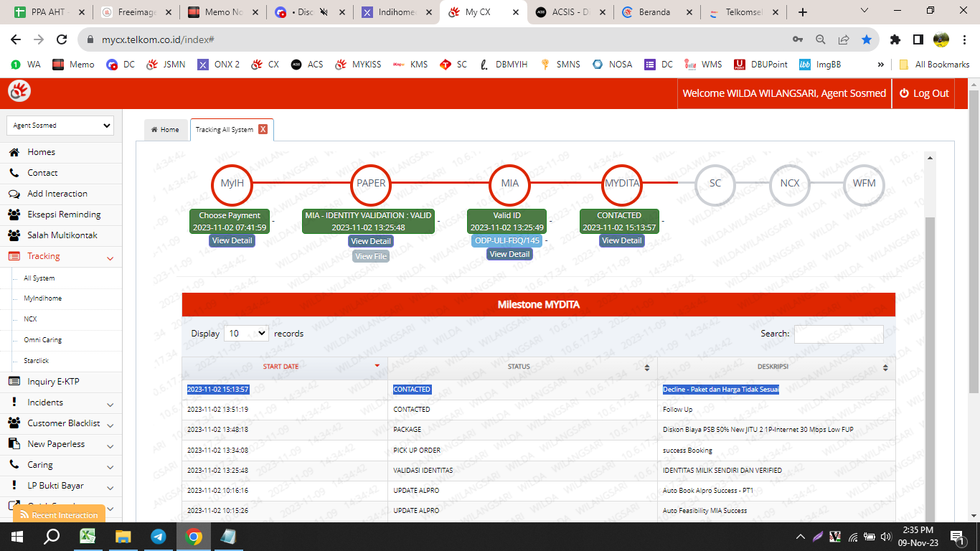
Task: Expand the Caring menu section
Action: 110,466
